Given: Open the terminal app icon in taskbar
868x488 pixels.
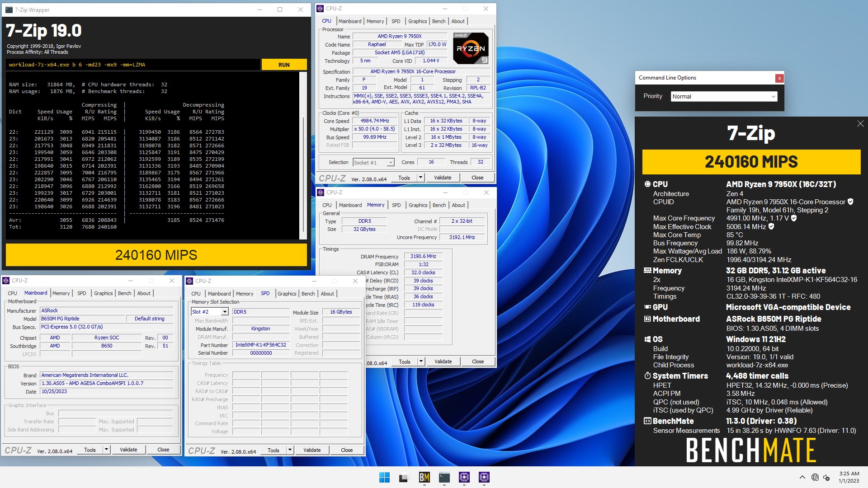Looking at the screenshot, I should coord(444,477).
